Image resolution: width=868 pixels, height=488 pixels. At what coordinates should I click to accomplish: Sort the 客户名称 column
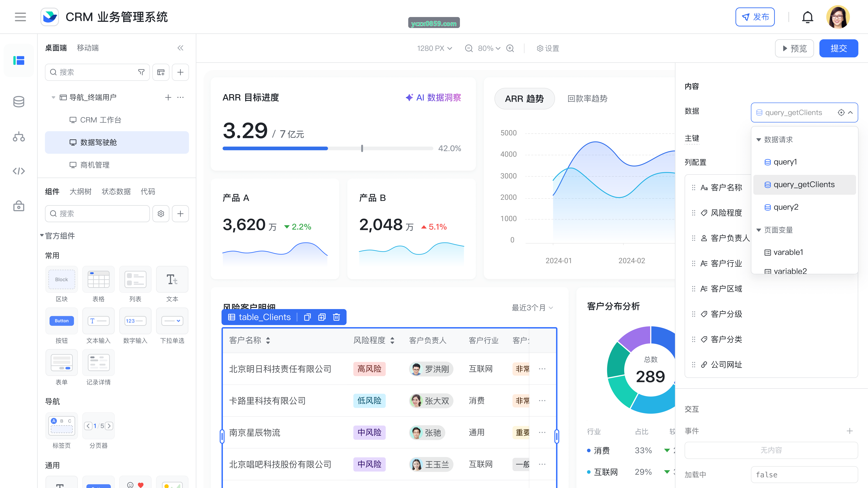coord(268,341)
